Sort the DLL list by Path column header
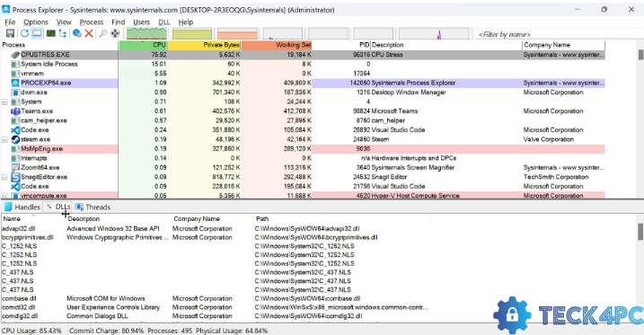 point(342,219)
